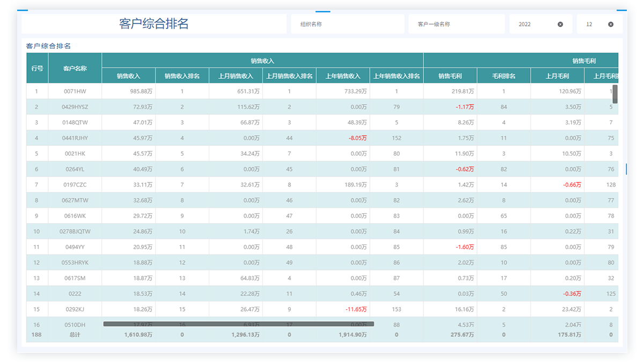Click the 客户名称 column header
The image size is (644, 362).
tap(75, 69)
